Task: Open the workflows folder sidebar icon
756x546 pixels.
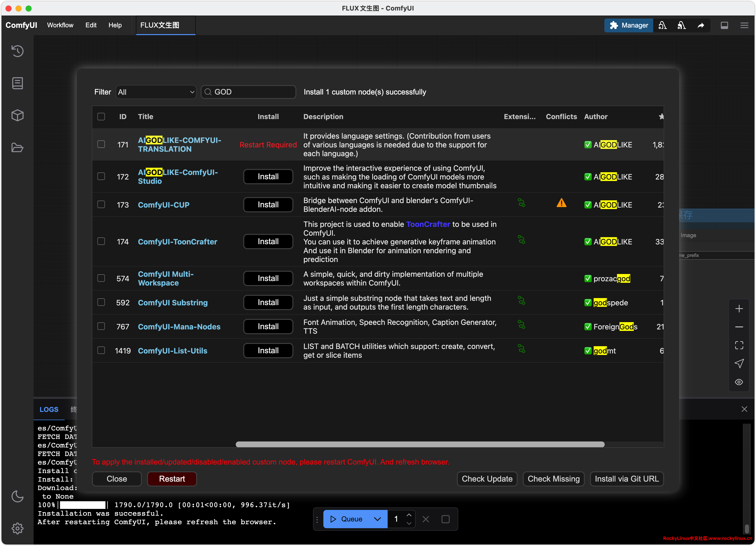Action: (x=17, y=147)
